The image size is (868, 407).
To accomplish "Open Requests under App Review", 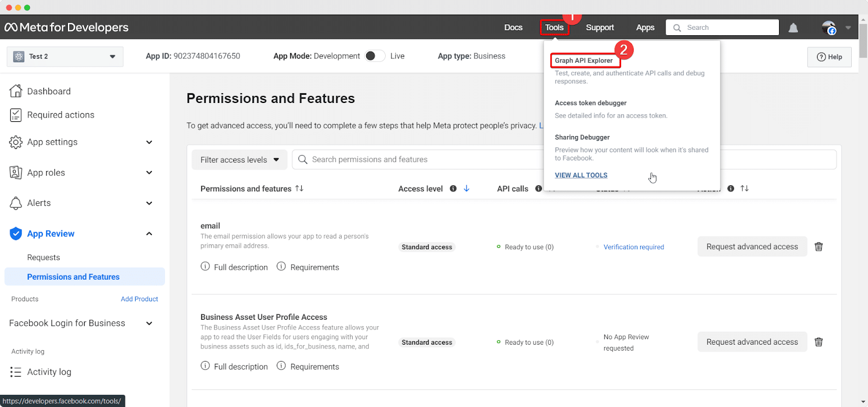I will click(43, 257).
